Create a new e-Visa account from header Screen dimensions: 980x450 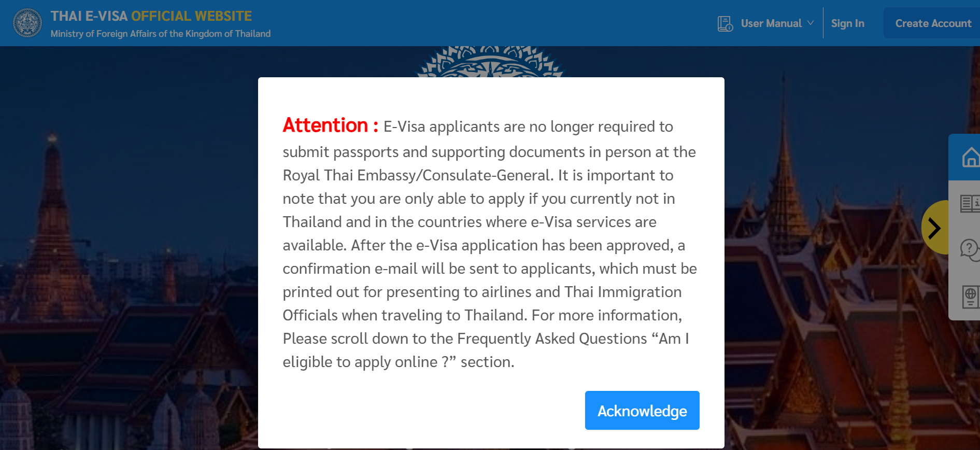point(933,23)
